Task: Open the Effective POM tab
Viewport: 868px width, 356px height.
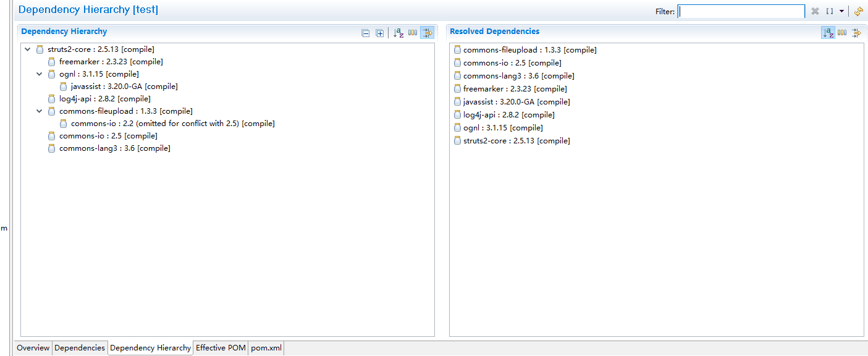Action: pos(221,348)
